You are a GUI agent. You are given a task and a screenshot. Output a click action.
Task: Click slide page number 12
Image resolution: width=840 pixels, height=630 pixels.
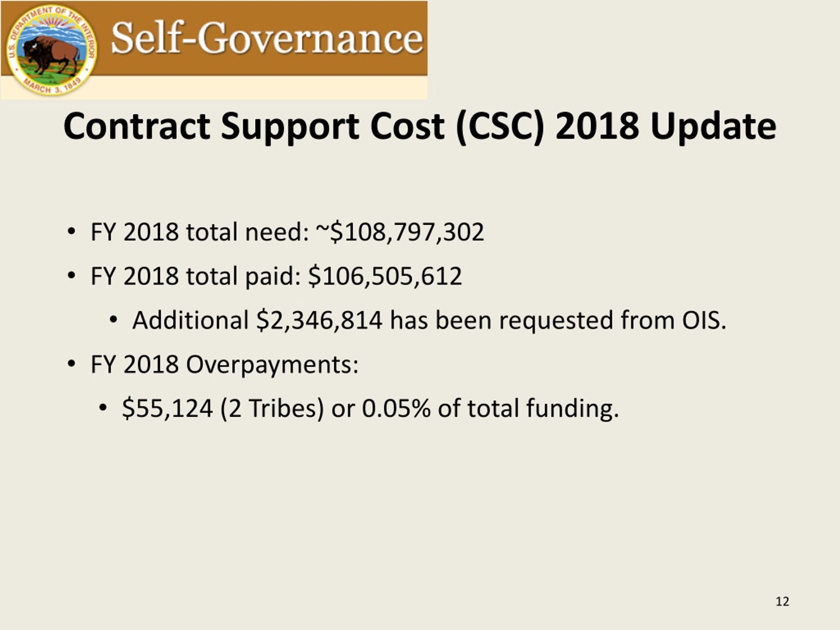[x=782, y=601]
